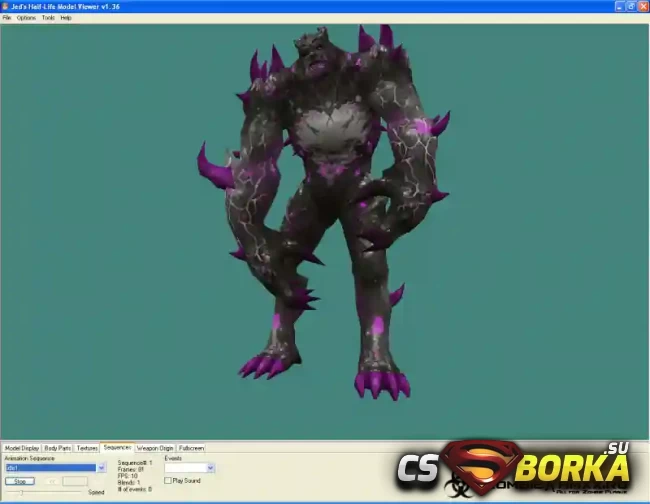Screen dimensions: 650x504
Task: Maximize the Model Viewer window
Action: click(x=631, y=6)
